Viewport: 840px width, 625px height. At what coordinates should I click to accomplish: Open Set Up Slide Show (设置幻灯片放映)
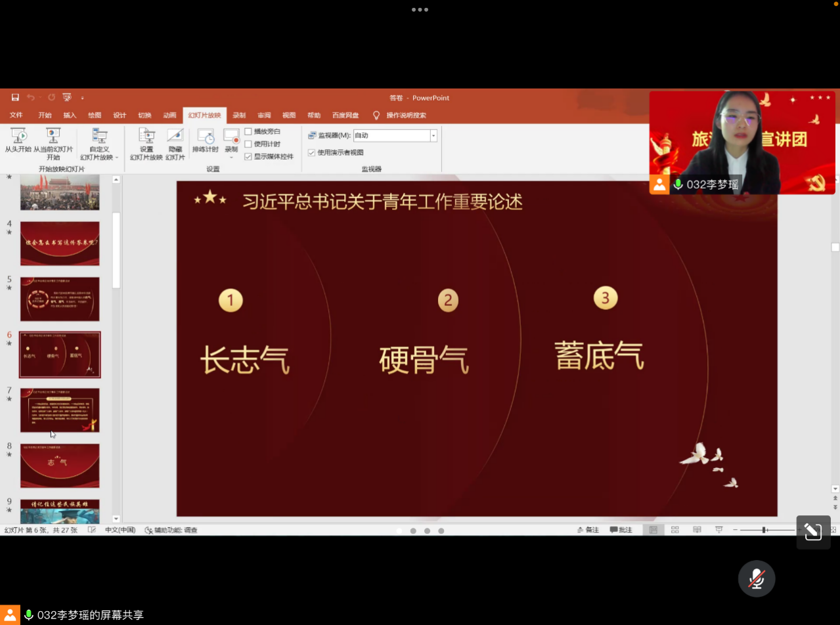point(146,137)
